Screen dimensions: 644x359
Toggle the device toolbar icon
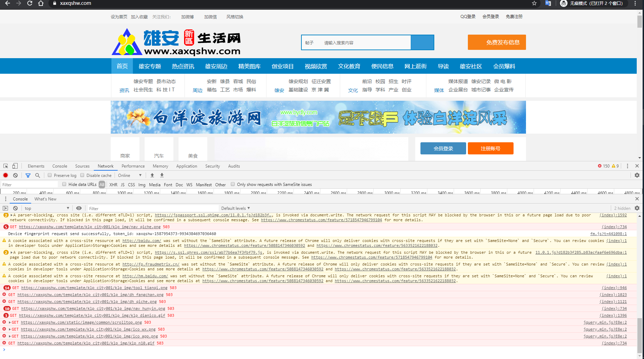coord(15,166)
